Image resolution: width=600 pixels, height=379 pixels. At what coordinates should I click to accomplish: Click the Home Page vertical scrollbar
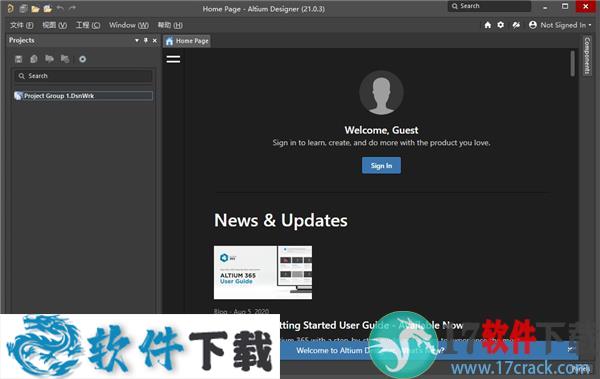[x=572, y=64]
